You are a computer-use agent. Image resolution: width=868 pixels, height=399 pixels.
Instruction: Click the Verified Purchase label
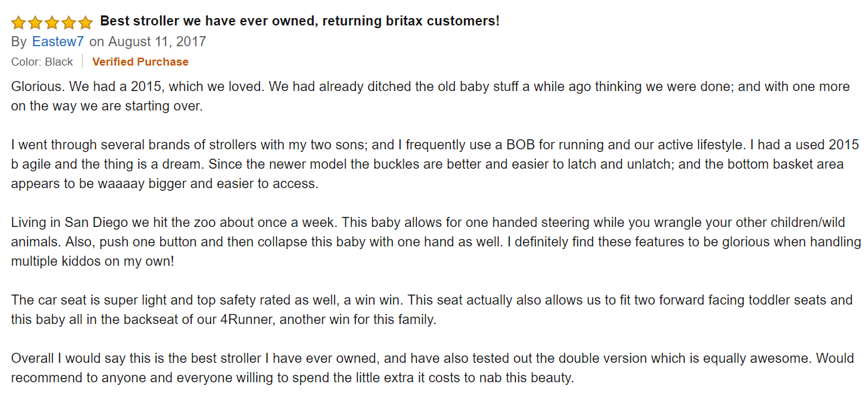pos(140,62)
